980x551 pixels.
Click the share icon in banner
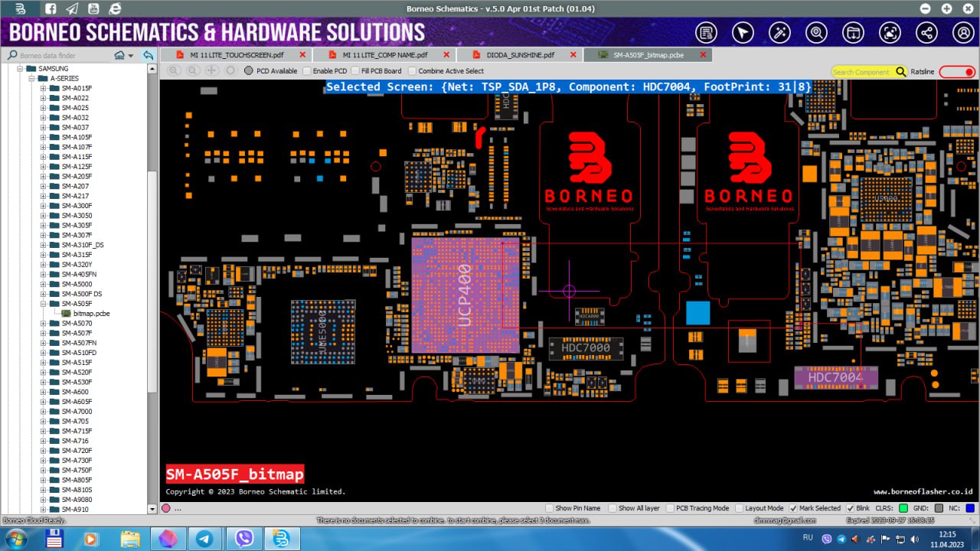(927, 33)
